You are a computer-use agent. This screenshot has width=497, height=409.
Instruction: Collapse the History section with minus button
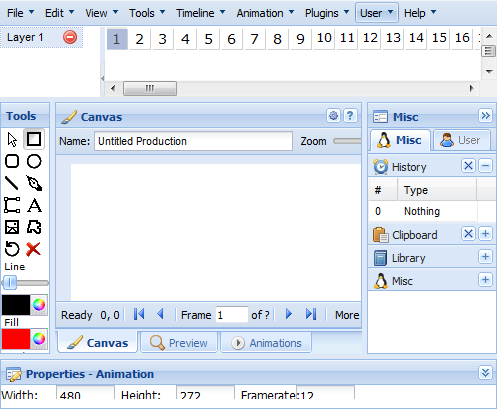(x=486, y=166)
